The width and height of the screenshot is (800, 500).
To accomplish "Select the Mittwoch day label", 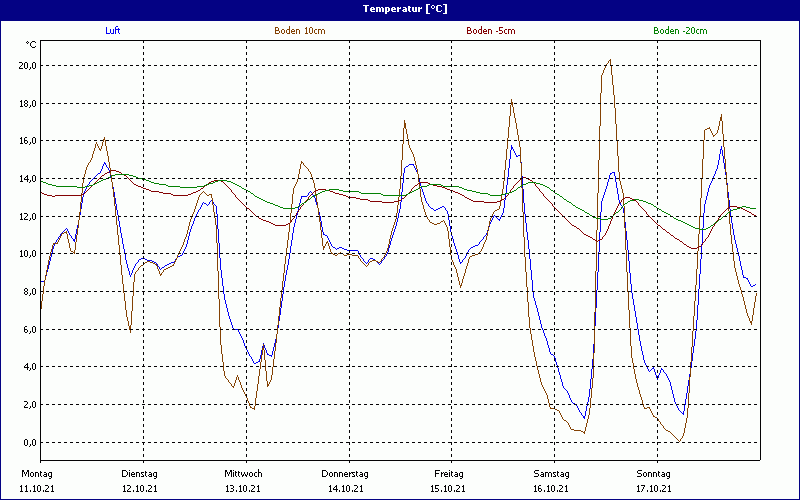I will pos(243,473).
